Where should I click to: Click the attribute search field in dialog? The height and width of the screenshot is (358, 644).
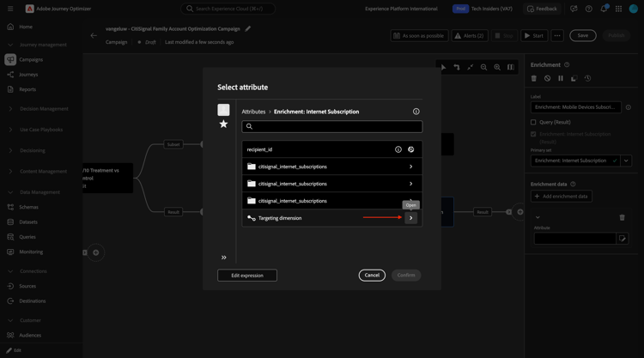click(331, 126)
